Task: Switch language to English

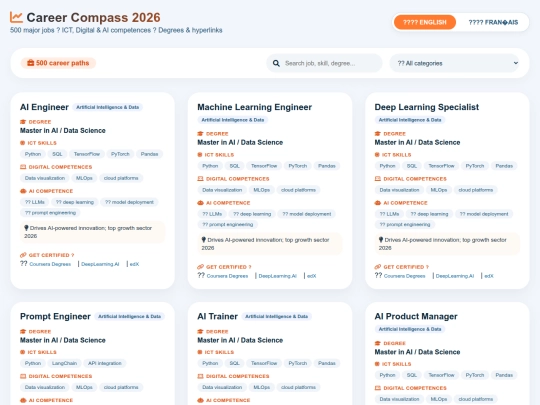Action: tap(425, 22)
